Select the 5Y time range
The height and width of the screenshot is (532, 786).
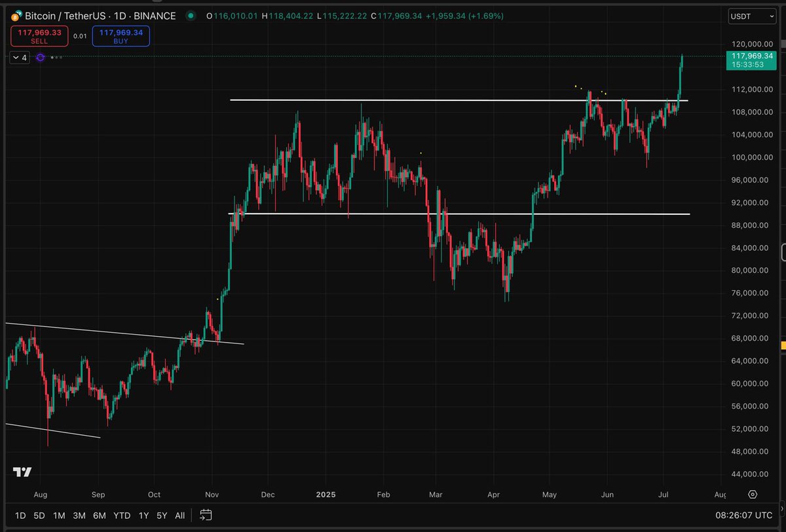pyautogui.click(x=161, y=516)
